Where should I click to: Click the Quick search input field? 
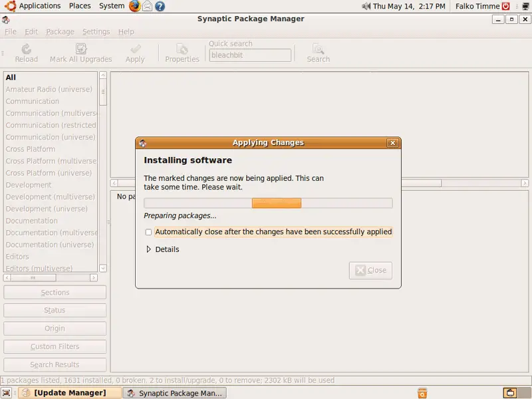[250, 55]
